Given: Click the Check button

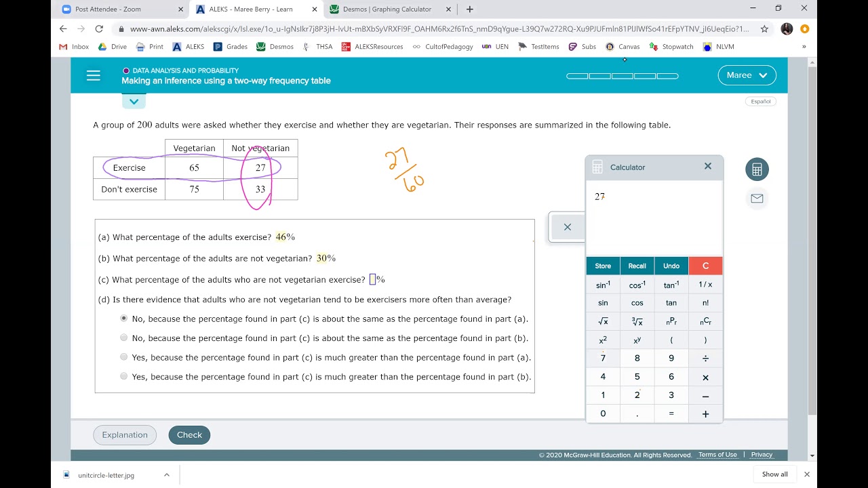Looking at the screenshot, I should [189, 435].
